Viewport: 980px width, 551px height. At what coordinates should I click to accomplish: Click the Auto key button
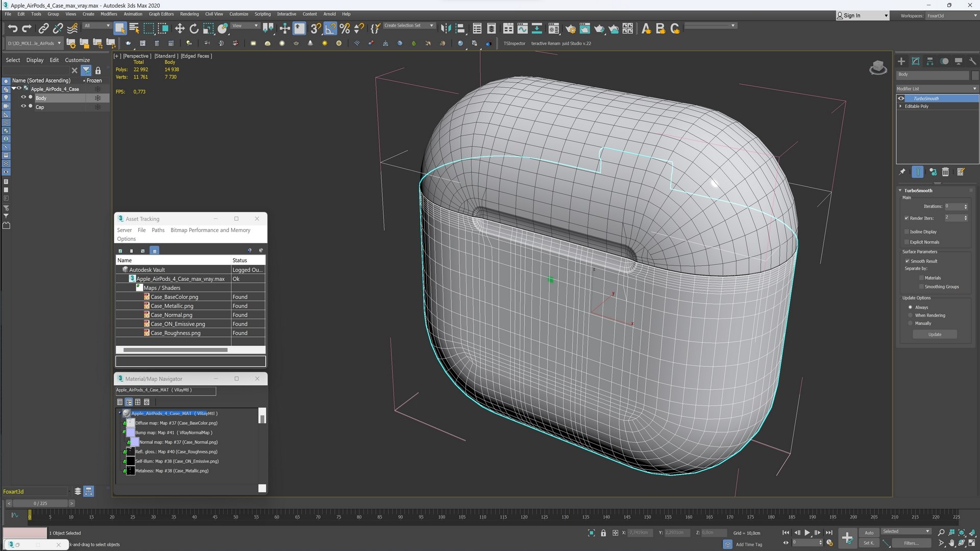[x=869, y=533]
